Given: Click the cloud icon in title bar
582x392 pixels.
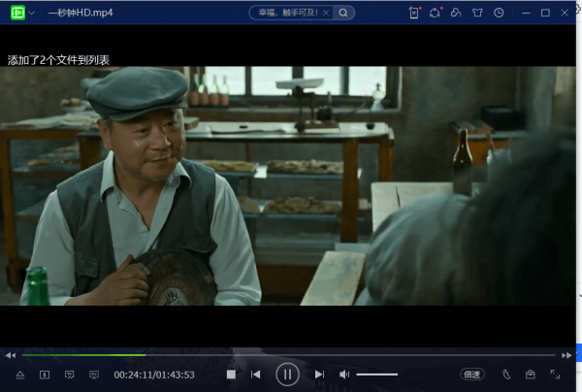Looking at the screenshot, I should (456, 13).
